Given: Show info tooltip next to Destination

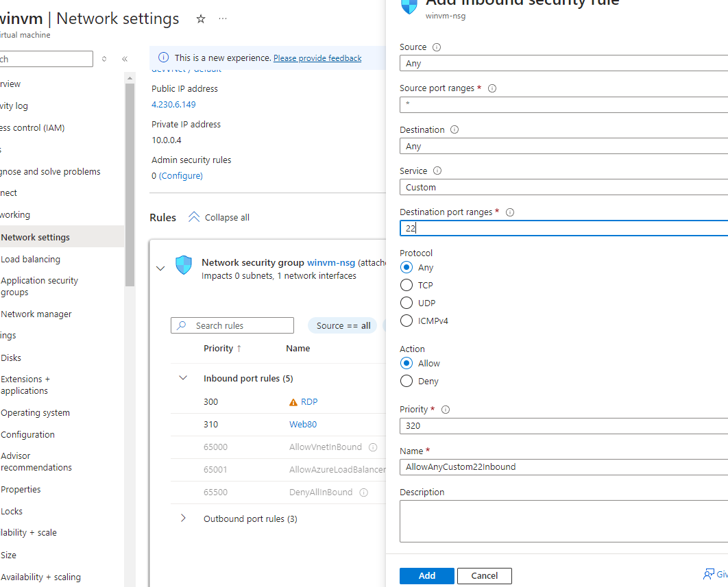Looking at the screenshot, I should pos(454,129).
